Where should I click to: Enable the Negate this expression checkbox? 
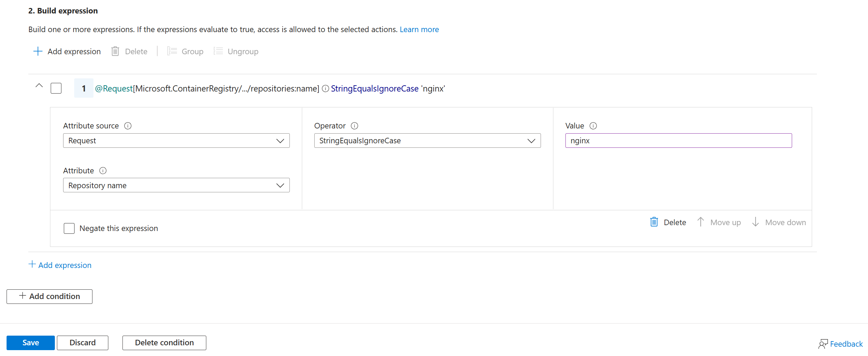pos(69,229)
